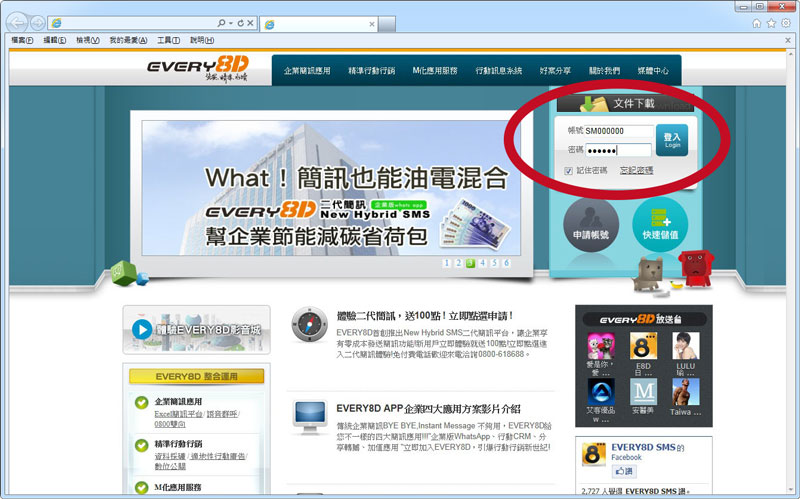Open the E8D channel thumbnail
This screenshot has width=800, height=499.
pyautogui.click(x=643, y=346)
